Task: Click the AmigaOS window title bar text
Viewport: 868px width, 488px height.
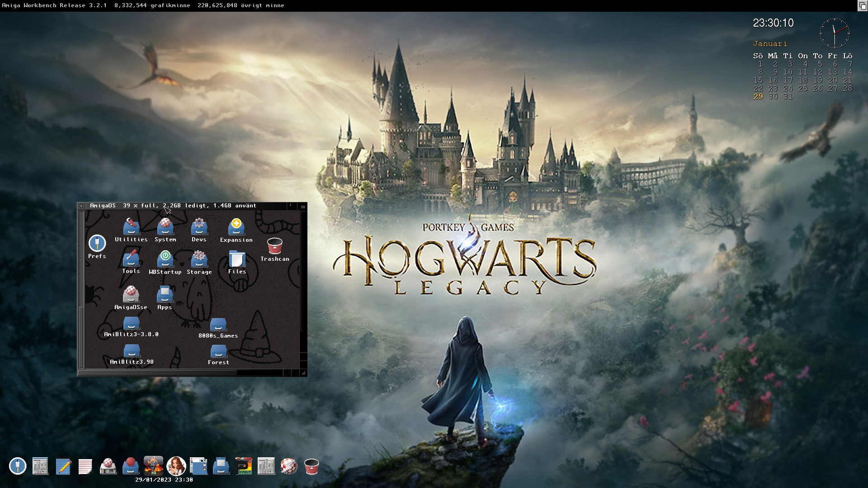Action: [173, 206]
